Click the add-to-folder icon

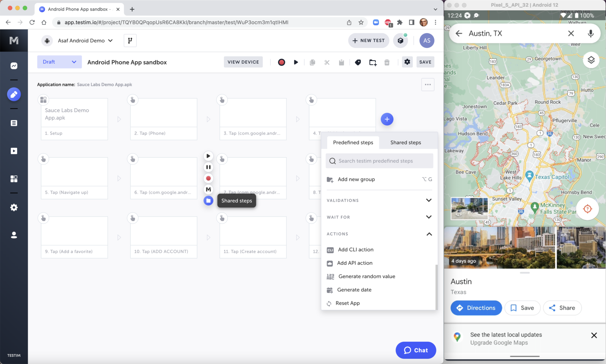tap(372, 62)
